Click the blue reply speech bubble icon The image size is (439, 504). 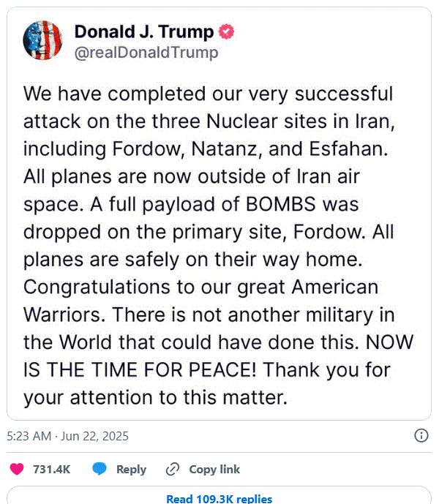[100, 469]
